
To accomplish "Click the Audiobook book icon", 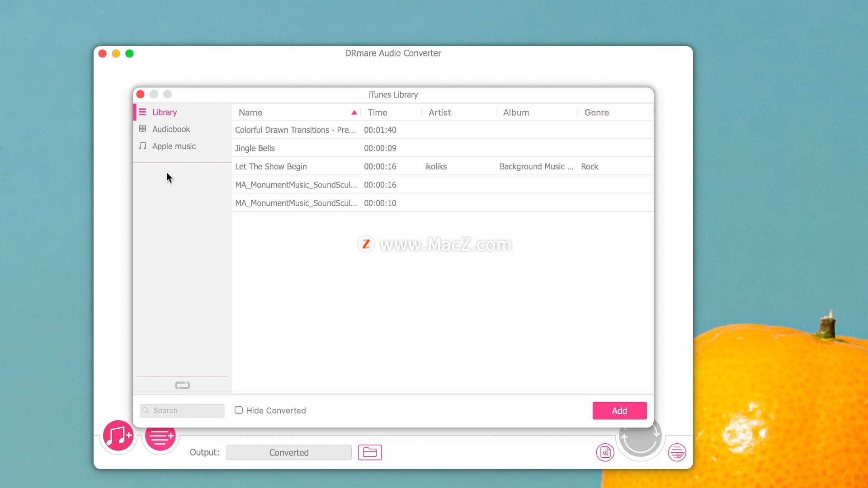I will (x=142, y=129).
